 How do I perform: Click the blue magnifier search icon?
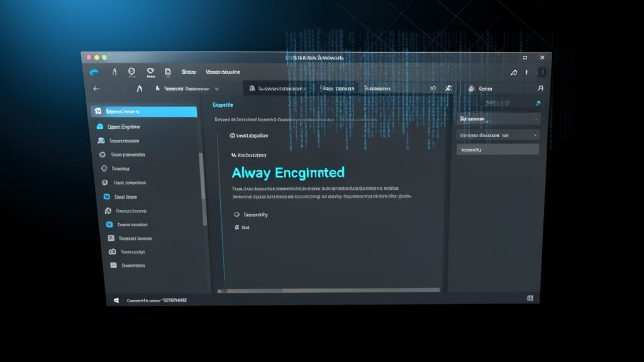click(x=538, y=104)
